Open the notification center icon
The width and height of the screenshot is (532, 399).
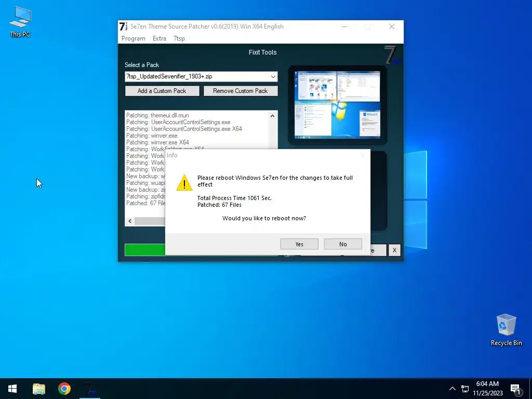pyautogui.click(x=515, y=389)
